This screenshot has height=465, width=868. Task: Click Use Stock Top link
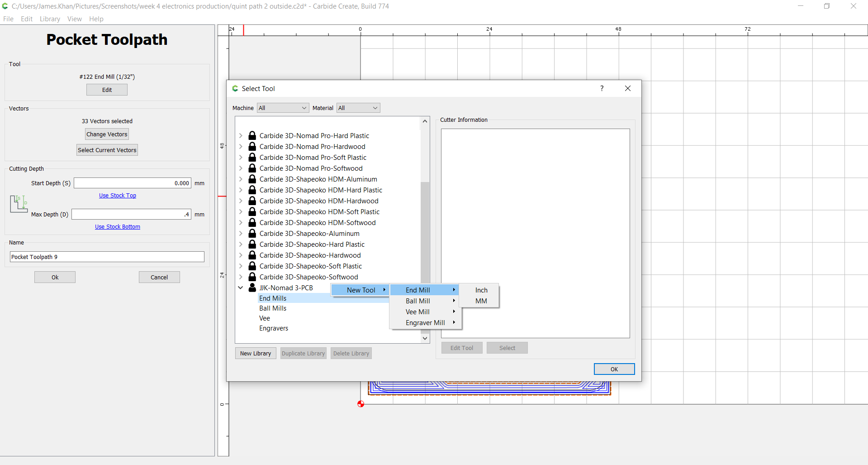point(118,195)
